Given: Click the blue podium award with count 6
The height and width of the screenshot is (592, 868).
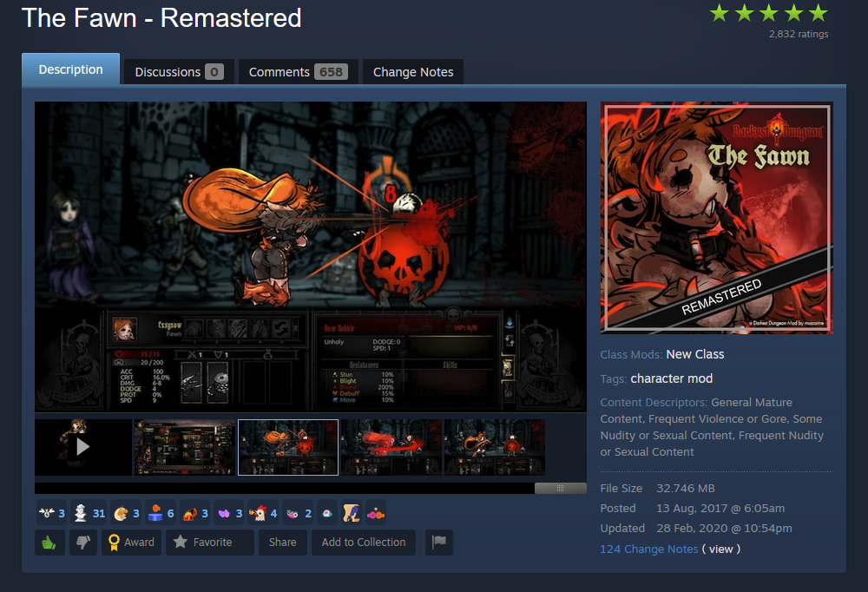Looking at the screenshot, I should (x=161, y=513).
